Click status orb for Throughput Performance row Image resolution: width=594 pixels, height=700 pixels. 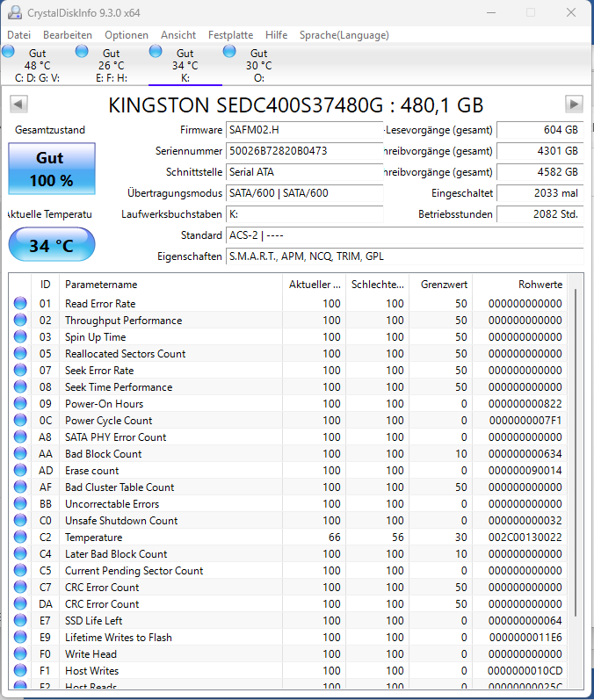coord(20,320)
